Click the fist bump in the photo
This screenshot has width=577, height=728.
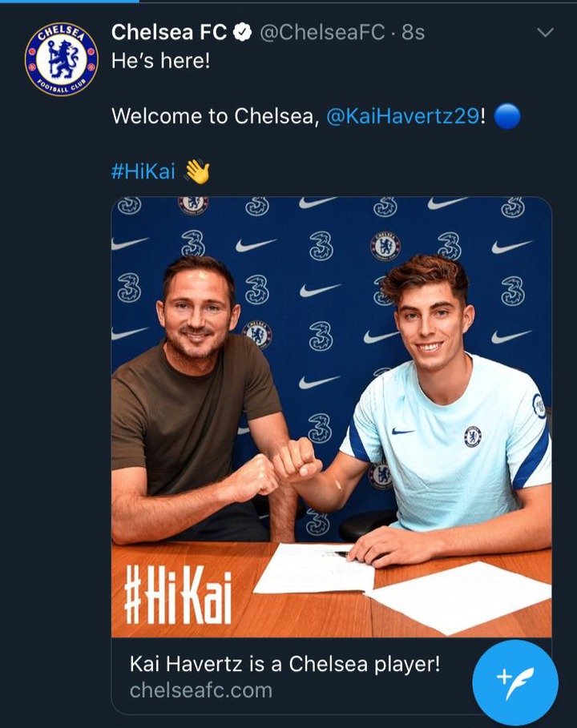coord(284,469)
